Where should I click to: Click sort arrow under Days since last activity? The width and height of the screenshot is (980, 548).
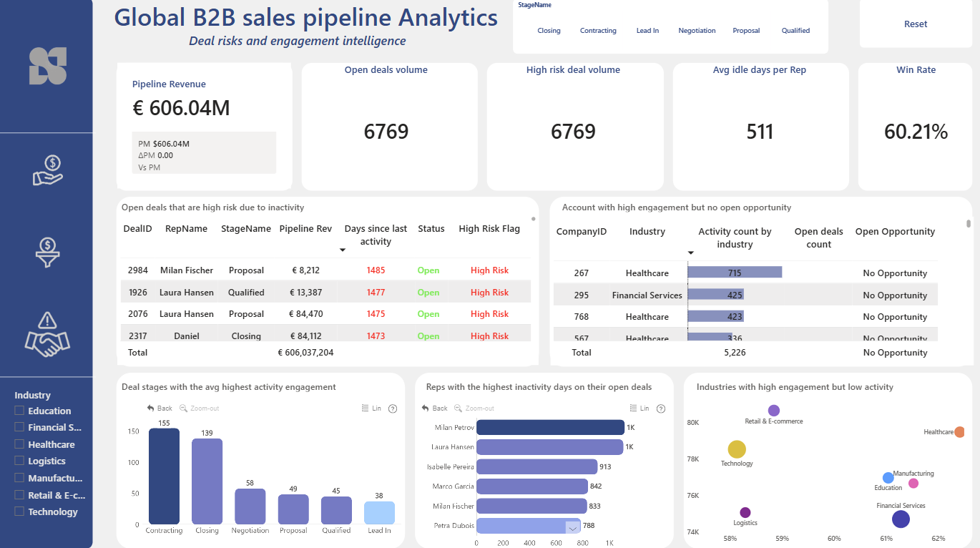coord(343,250)
